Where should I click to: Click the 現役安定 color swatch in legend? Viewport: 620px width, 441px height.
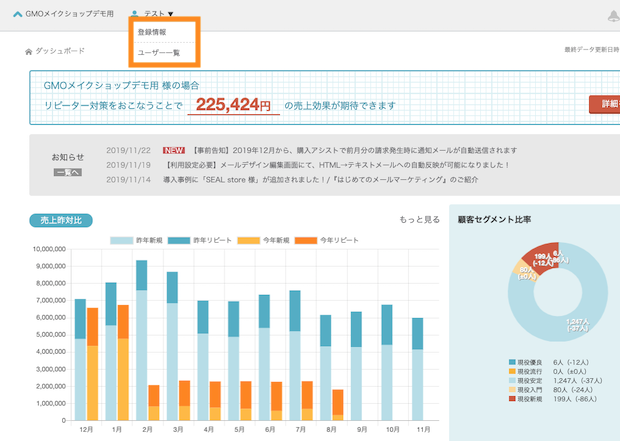click(513, 380)
